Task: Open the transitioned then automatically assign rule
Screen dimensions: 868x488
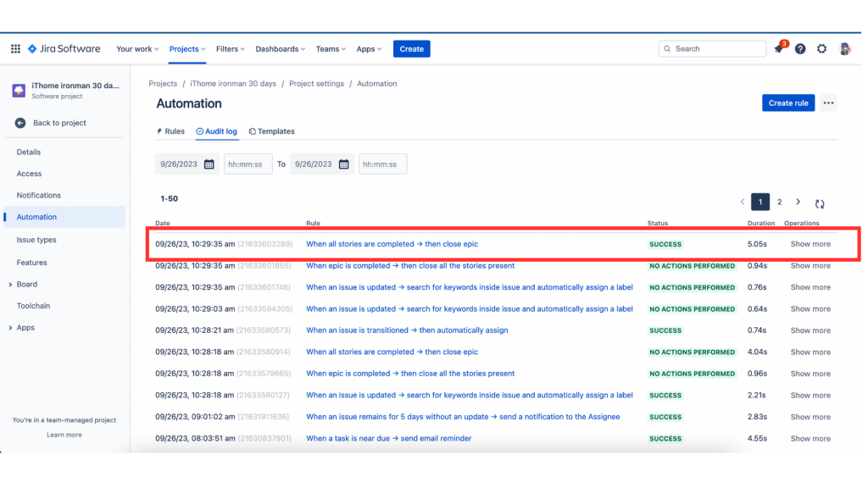Action: coord(407,330)
